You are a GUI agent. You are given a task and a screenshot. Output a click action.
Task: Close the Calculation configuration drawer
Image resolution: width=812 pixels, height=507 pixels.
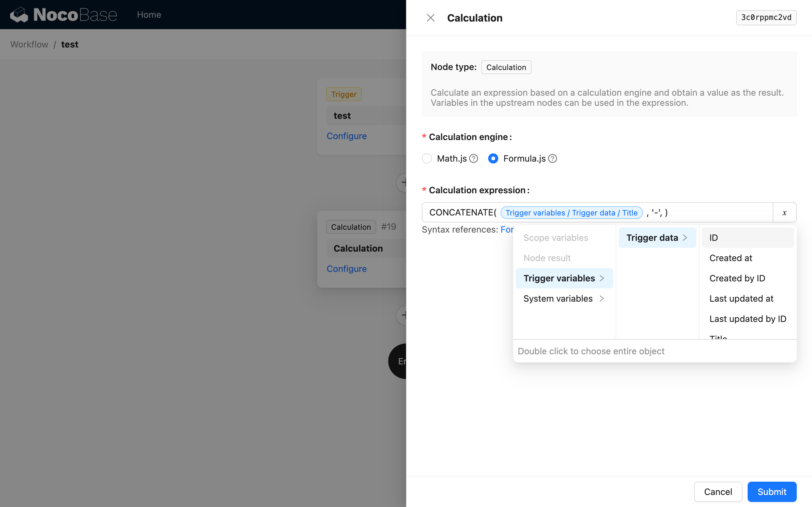pyautogui.click(x=430, y=17)
